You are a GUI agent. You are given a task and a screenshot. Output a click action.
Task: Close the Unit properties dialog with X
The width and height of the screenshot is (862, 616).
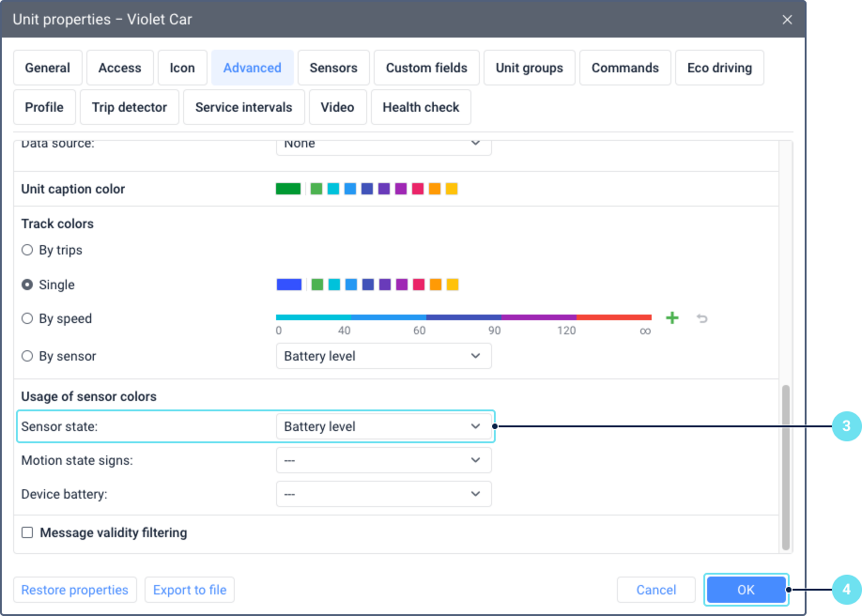787,19
